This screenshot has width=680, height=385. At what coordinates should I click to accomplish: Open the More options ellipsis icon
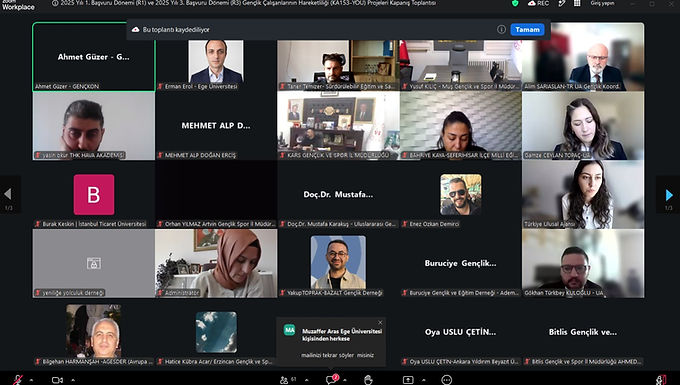[446, 380]
